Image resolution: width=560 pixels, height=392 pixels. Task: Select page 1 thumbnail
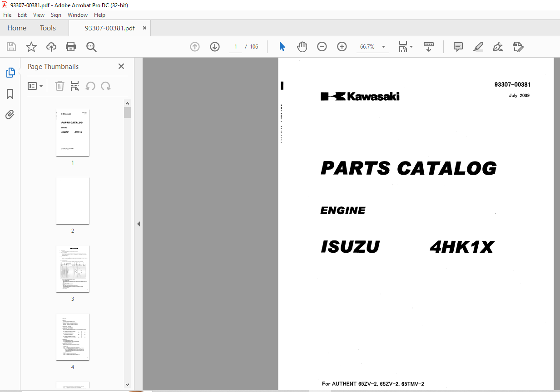pyautogui.click(x=73, y=133)
